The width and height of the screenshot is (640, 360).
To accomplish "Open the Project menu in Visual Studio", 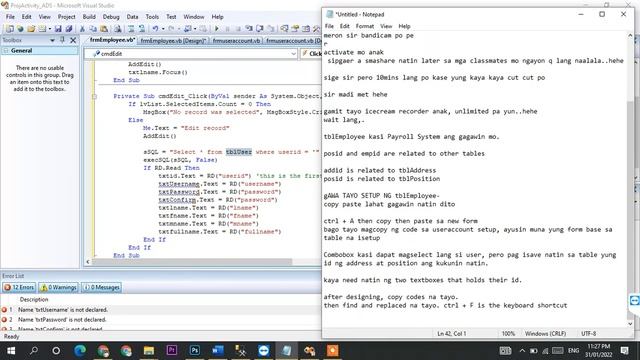I will point(66,17).
